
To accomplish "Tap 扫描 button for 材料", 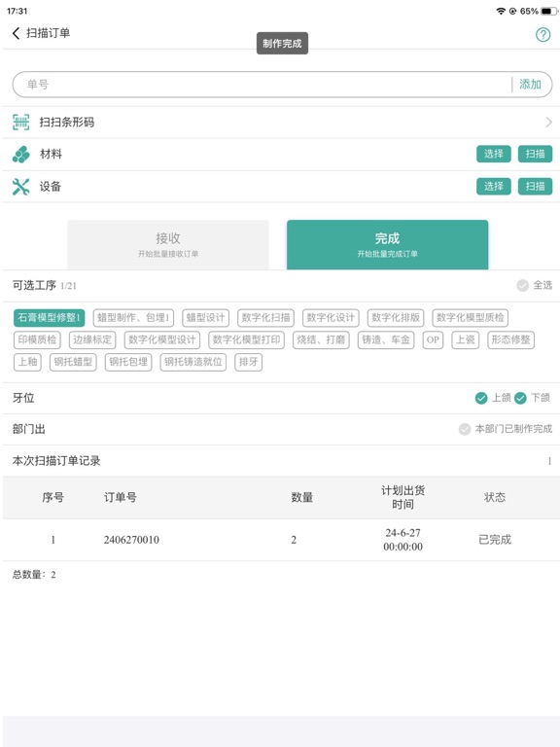I will 536,154.
